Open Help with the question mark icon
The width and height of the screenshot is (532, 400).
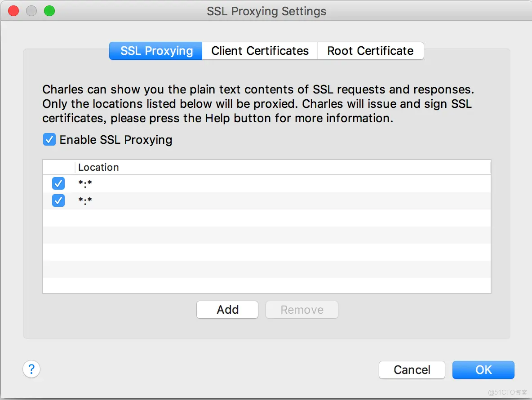coord(31,369)
